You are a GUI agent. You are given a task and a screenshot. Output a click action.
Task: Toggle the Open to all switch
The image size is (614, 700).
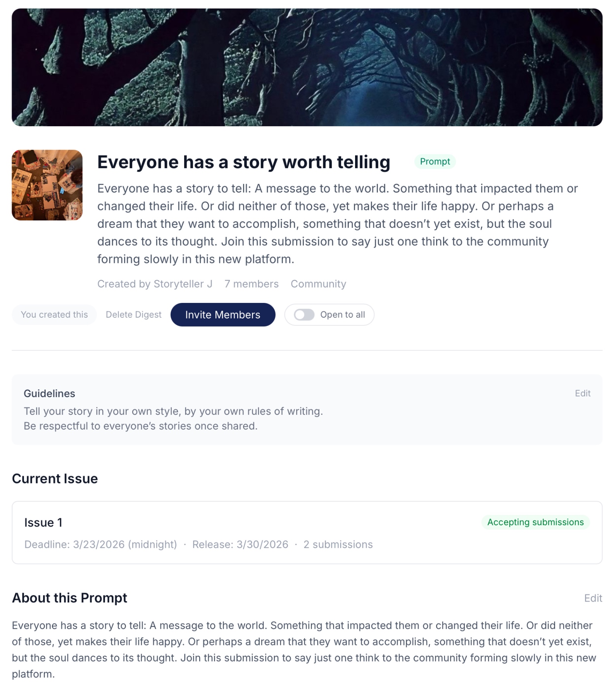pos(304,315)
